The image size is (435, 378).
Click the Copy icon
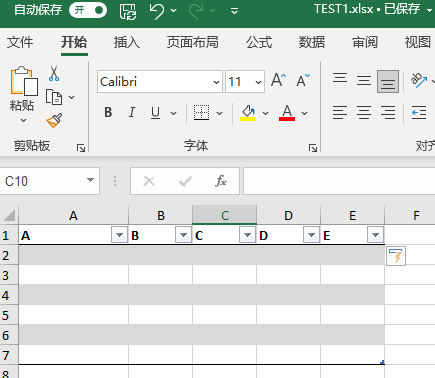[x=54, y=97]
